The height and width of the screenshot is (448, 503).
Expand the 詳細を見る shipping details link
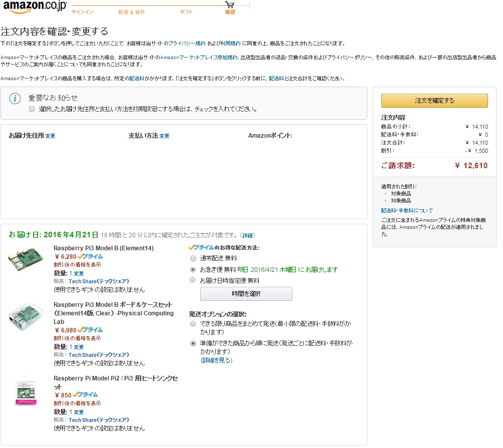[x=216, y=360]
